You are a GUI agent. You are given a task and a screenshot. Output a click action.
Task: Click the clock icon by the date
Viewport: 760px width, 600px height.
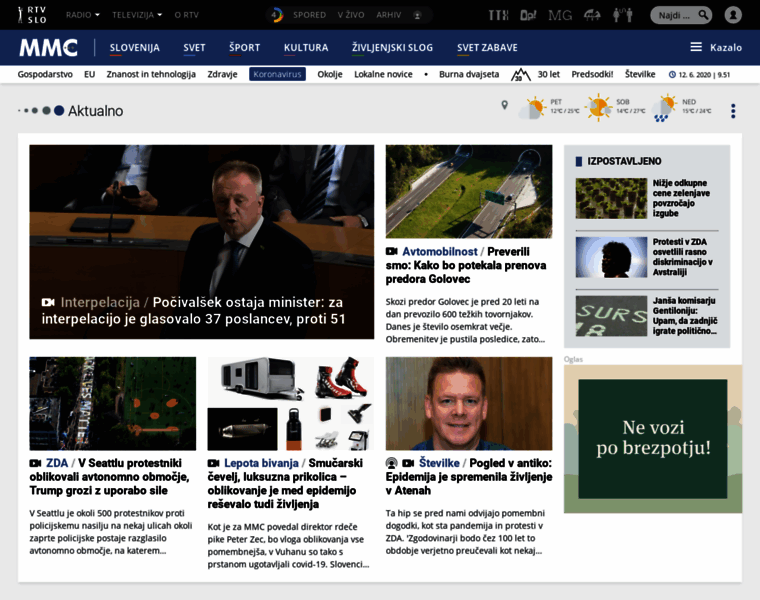[672, 75]
